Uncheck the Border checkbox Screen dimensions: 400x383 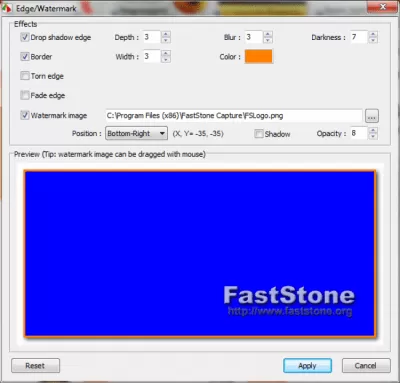[x=25, y=56]
